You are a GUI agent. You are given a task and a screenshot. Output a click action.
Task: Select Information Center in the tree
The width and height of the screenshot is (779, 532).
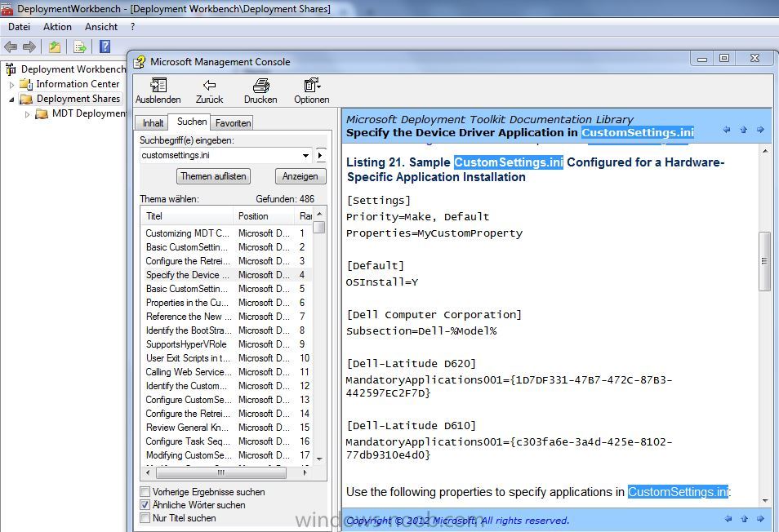tap(78, 84)
